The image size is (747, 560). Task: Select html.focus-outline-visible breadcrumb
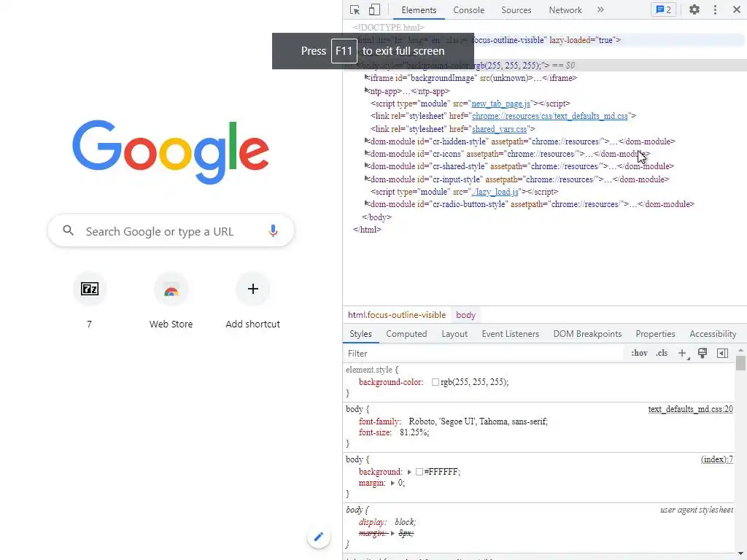coord(397,315)
